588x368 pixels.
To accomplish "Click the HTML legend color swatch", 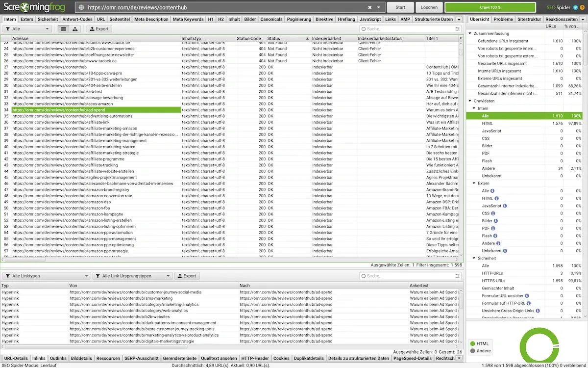I will pyautogui.click(x=473, y=344).
